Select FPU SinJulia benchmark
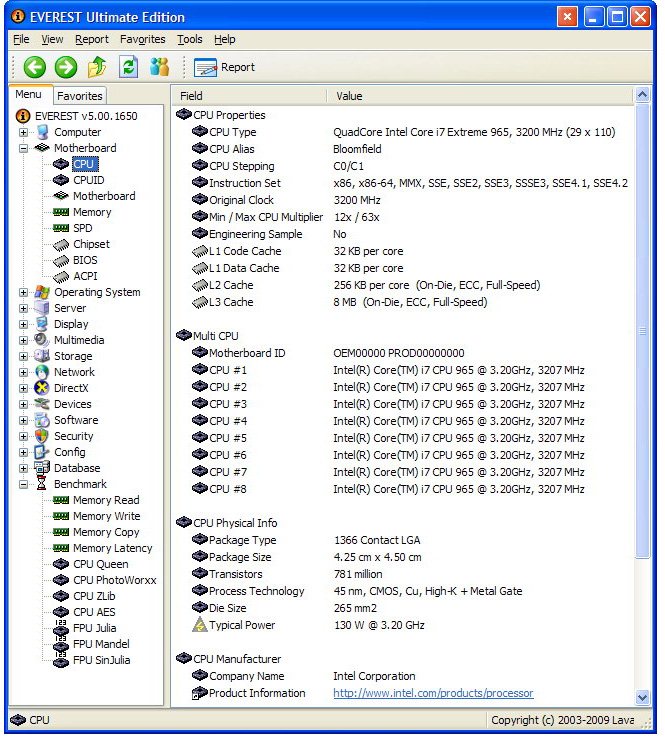The image size is (665, 738). [102, 660]
